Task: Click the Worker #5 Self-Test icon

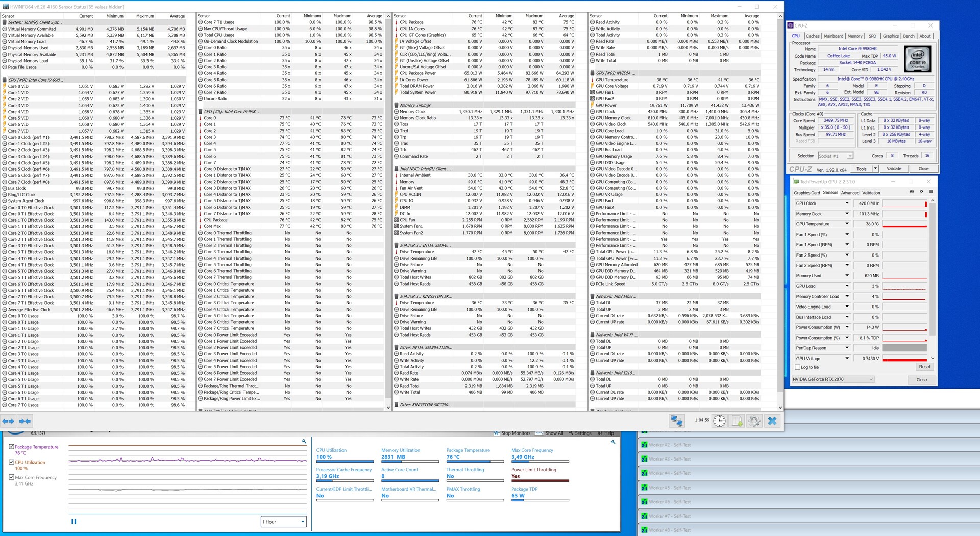Action: pyautogui.click(x=644, y=488)
